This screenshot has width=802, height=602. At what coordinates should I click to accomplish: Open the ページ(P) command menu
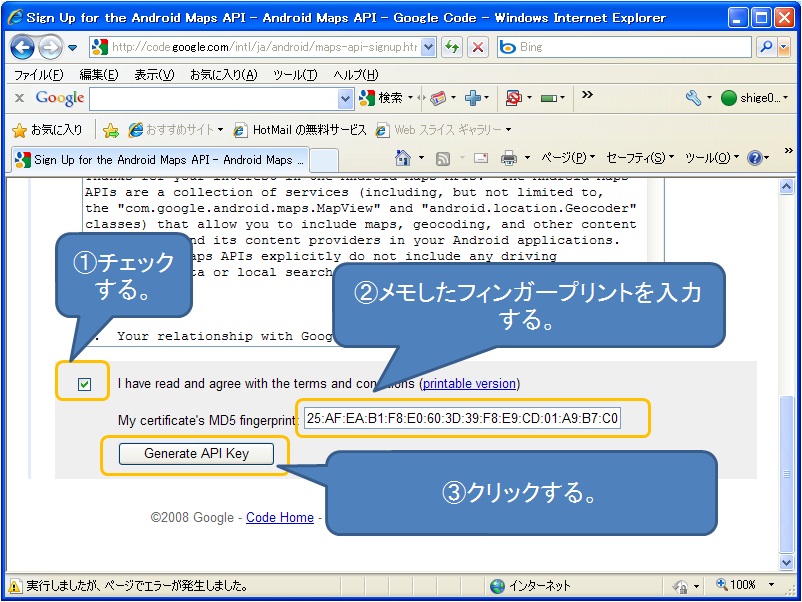click(568, 158)
